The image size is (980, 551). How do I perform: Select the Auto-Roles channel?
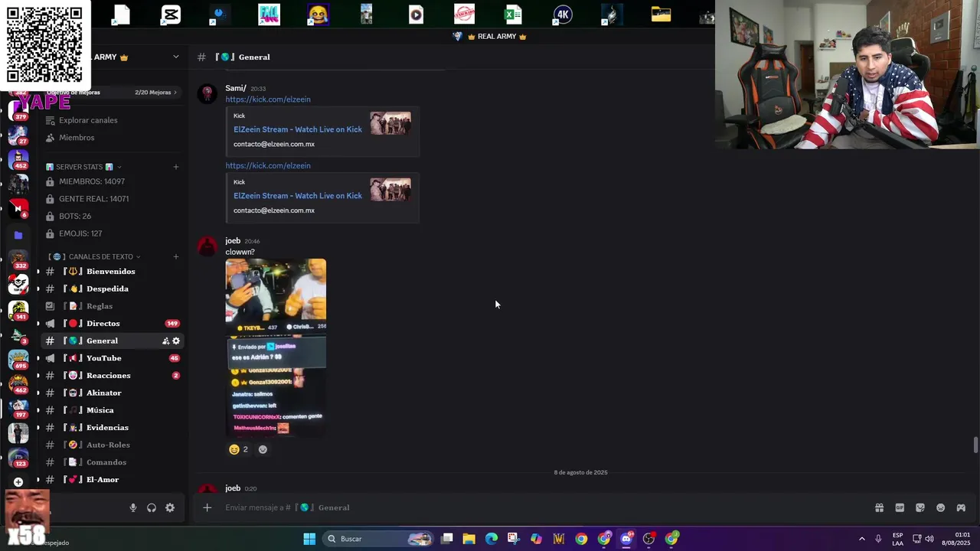coord(108,445)
